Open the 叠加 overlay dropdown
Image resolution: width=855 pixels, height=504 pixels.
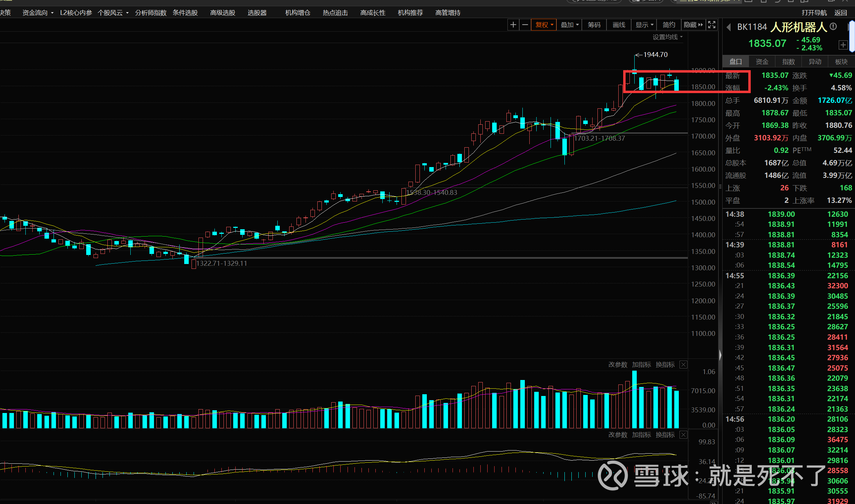tap(569, 25)
